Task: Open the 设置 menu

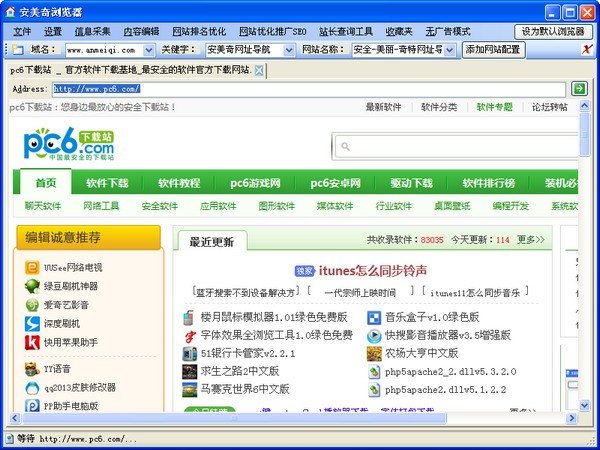Action: (x=52, y=31)
